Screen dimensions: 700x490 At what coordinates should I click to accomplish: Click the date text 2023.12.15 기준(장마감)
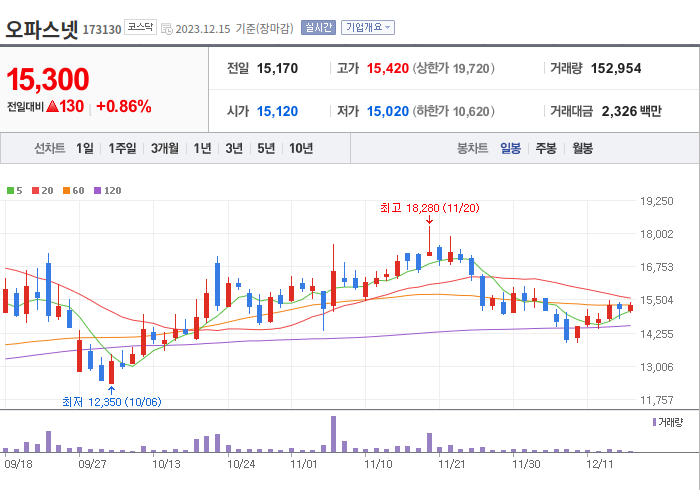(234, 29)
